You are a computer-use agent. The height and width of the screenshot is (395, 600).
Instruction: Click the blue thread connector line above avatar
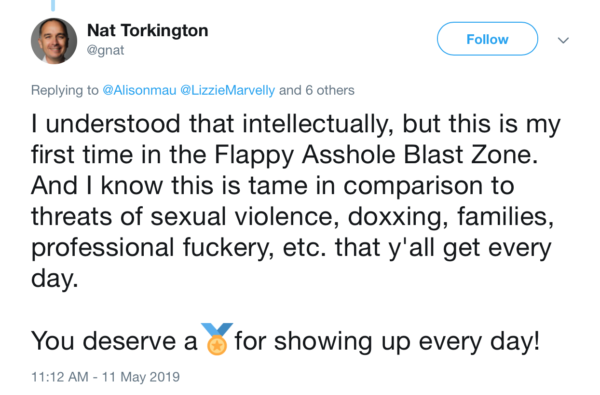point(53,5)
